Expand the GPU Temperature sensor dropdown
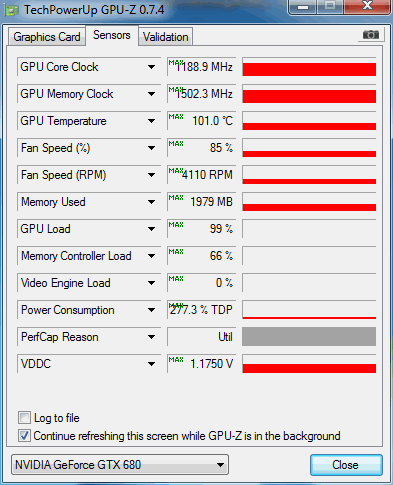This screenshot has height=485, width=393. click(151, 121)
